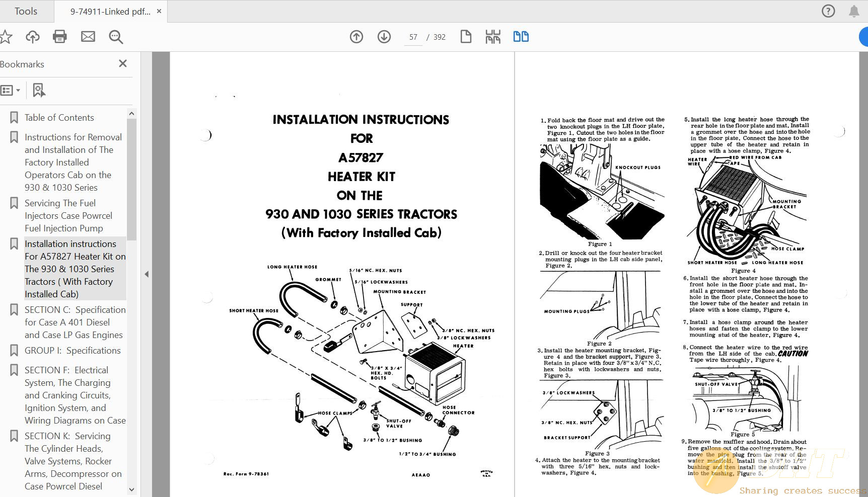This screenshot has width=868, height=497.
Task: Open the Print dialog
Action: click(59, 36)
